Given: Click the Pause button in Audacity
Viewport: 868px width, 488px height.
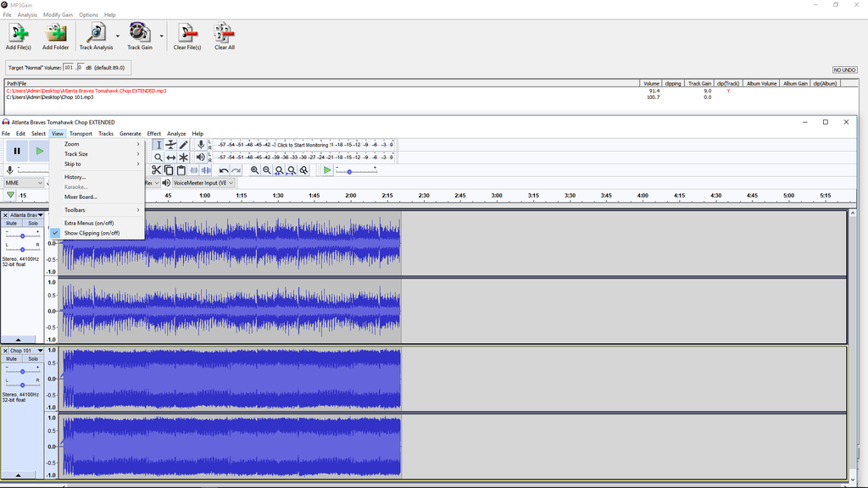Looking at the screenshot, I should click(x=17, y=151).
